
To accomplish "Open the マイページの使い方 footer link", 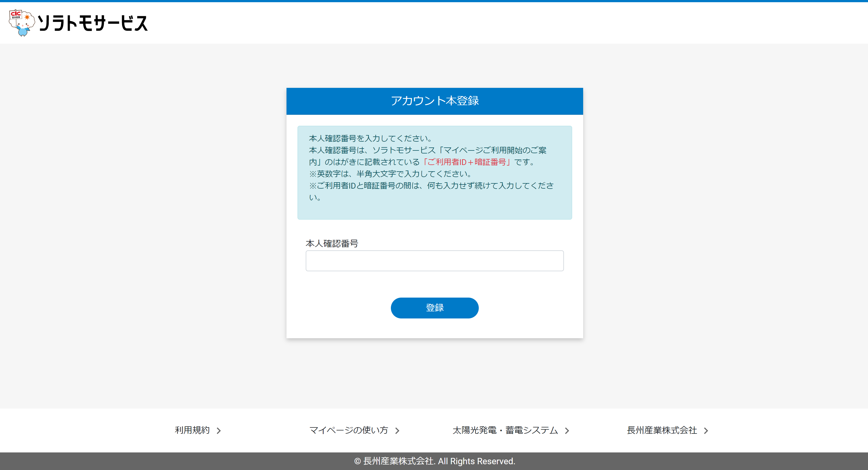I will [x=354, y=430].
